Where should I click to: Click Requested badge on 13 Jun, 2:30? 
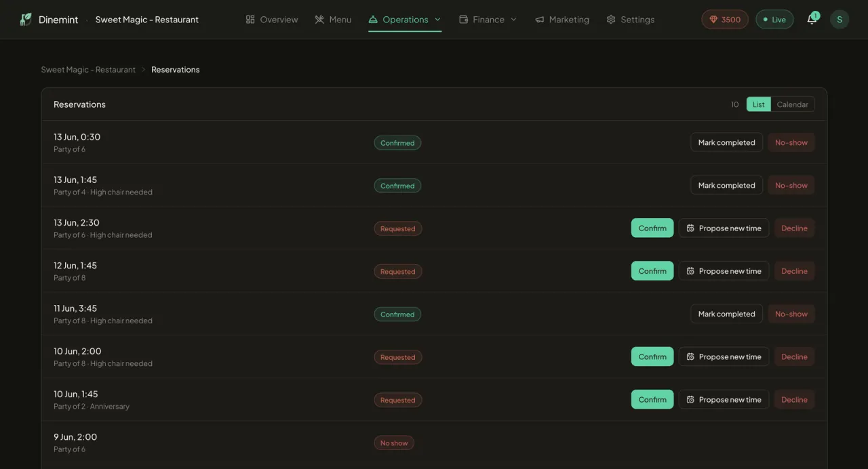398,228
